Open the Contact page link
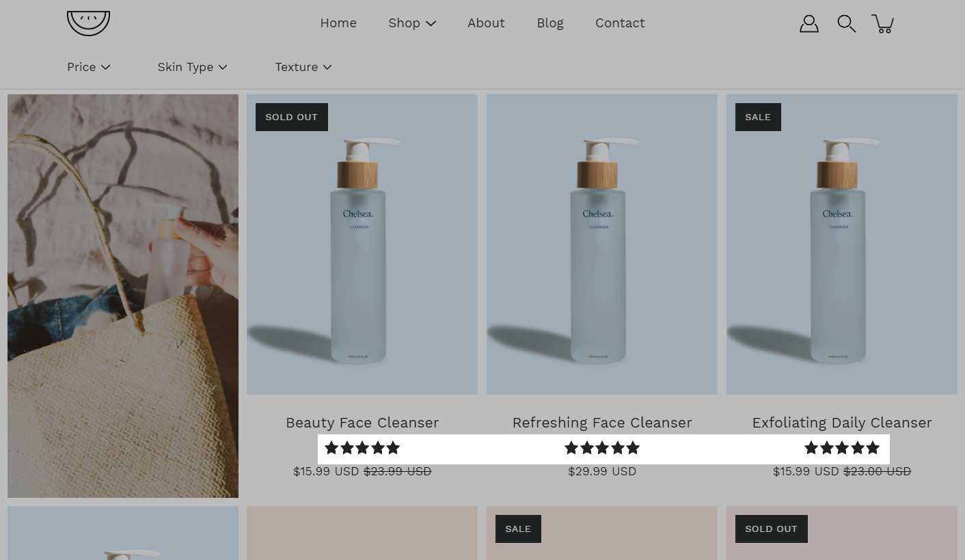This screenshot has width=965, height=560. coord(620,23)
